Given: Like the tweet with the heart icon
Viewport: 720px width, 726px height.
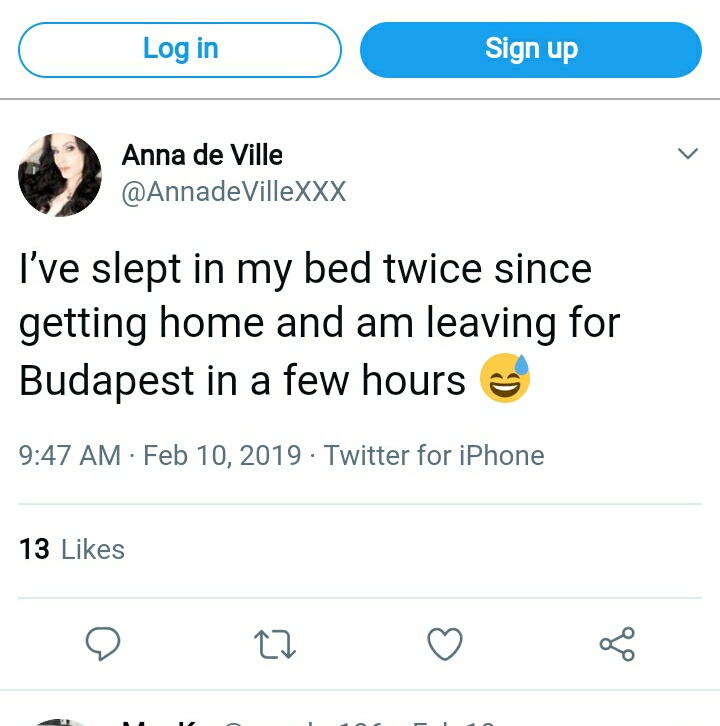Looking at the screenshot, I should 445,644.
